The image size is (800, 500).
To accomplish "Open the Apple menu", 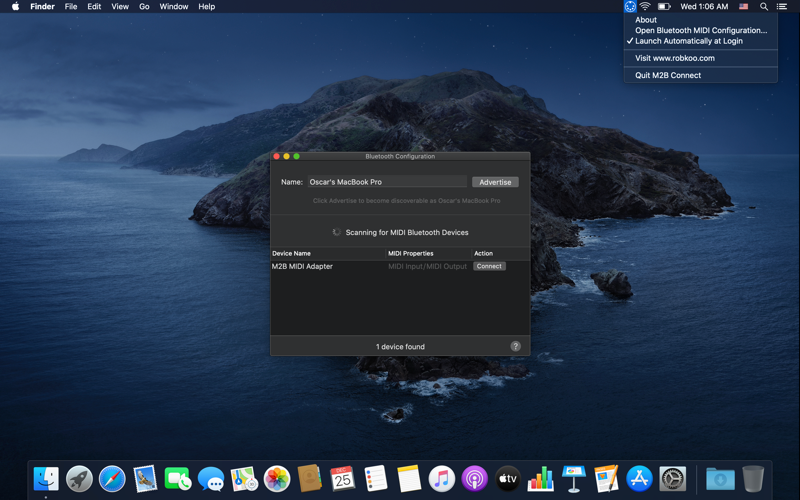I will [x=15, y=6].
